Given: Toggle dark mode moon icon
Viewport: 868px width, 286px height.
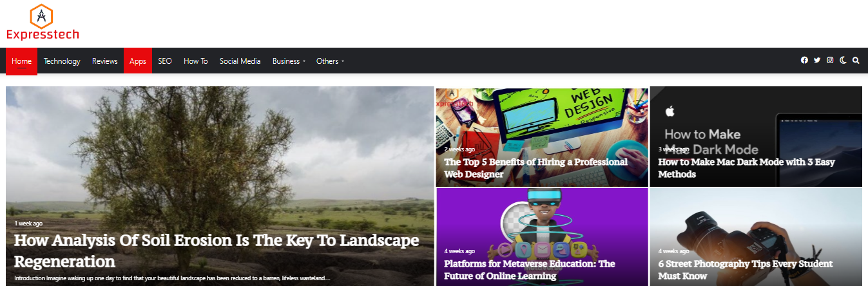Looking at the screenshot, I should [843, 61].
